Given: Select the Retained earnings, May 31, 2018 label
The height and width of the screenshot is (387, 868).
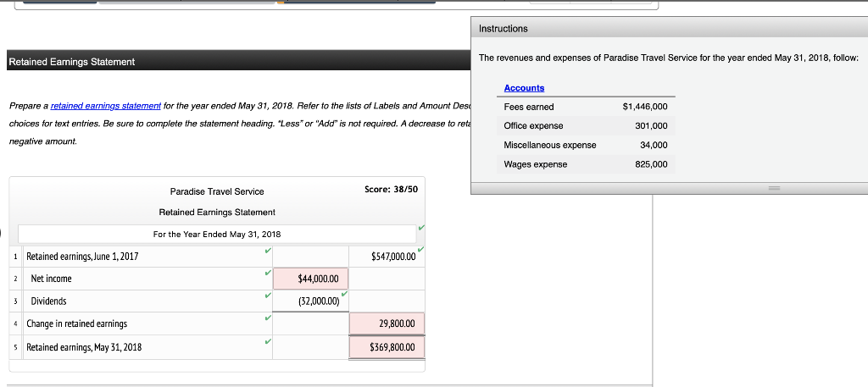Looking at the screenshot, I should (84, 347).
